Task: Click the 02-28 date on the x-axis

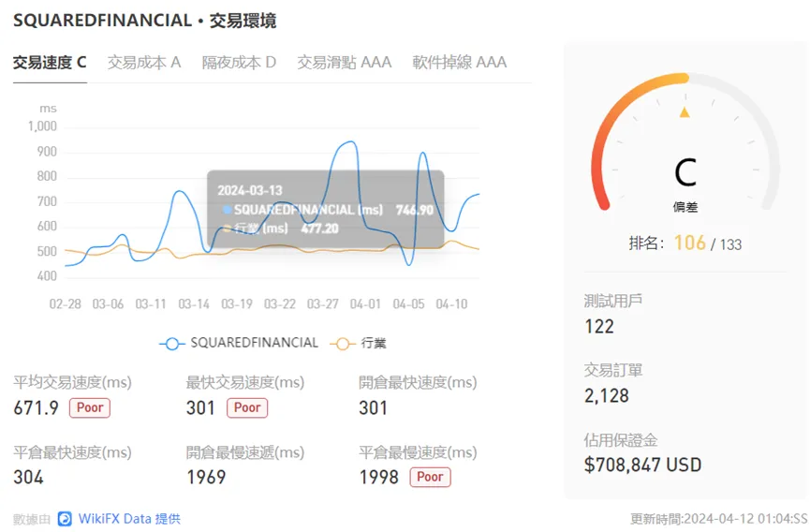Action: [66, 303]
